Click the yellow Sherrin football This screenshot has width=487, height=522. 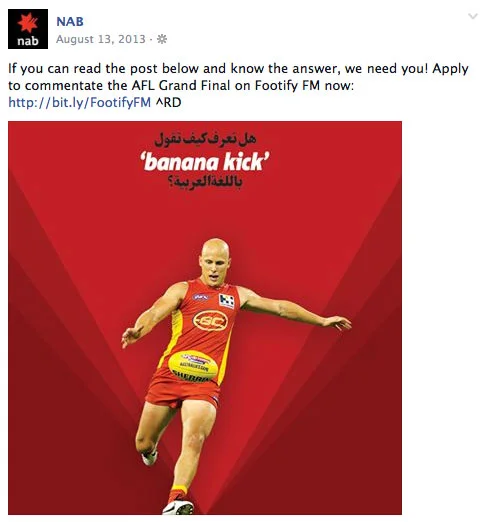point(193,366)
